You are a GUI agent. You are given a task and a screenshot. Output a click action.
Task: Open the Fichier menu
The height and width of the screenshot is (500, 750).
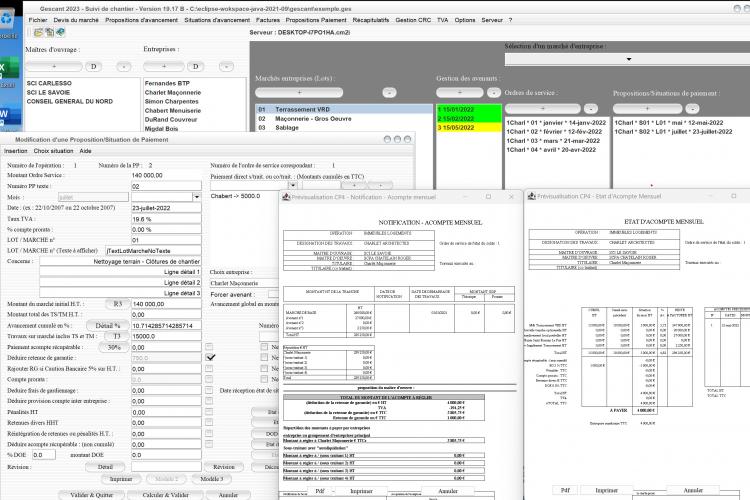38,20
